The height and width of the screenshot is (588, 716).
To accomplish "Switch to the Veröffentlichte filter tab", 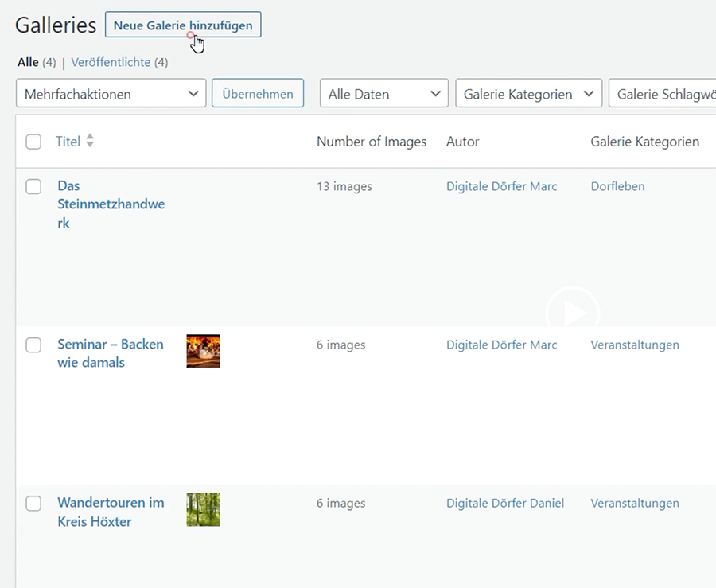I will 111,62.
